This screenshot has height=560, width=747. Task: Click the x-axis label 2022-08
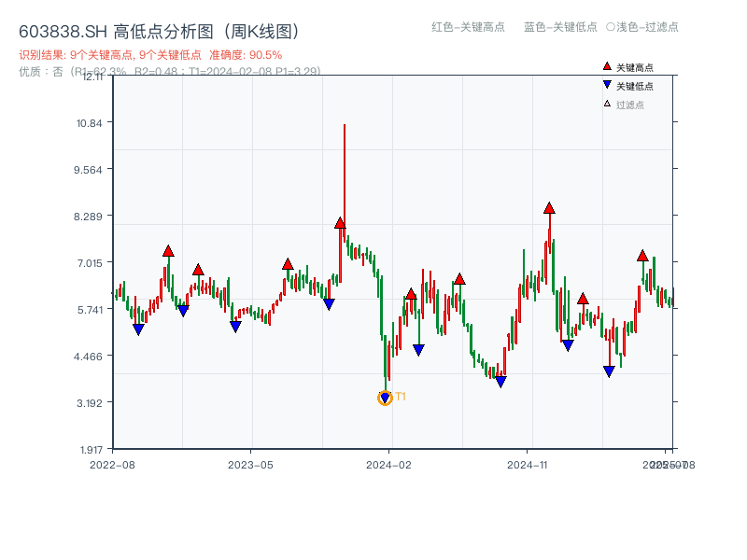(112, 465)
